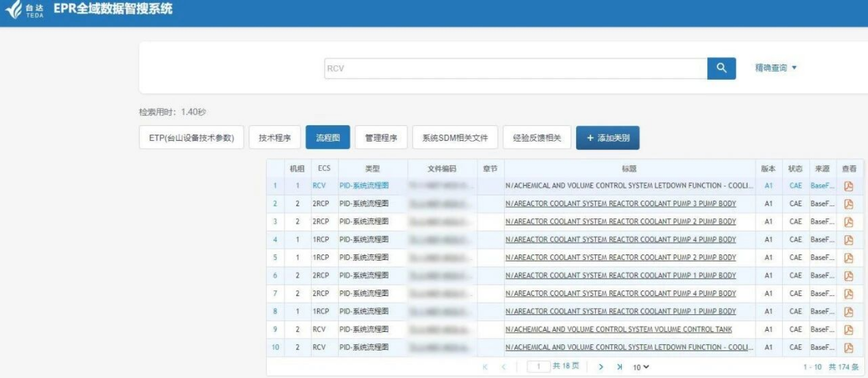Go to first page of results
The image size is (868, 378).
486,367
